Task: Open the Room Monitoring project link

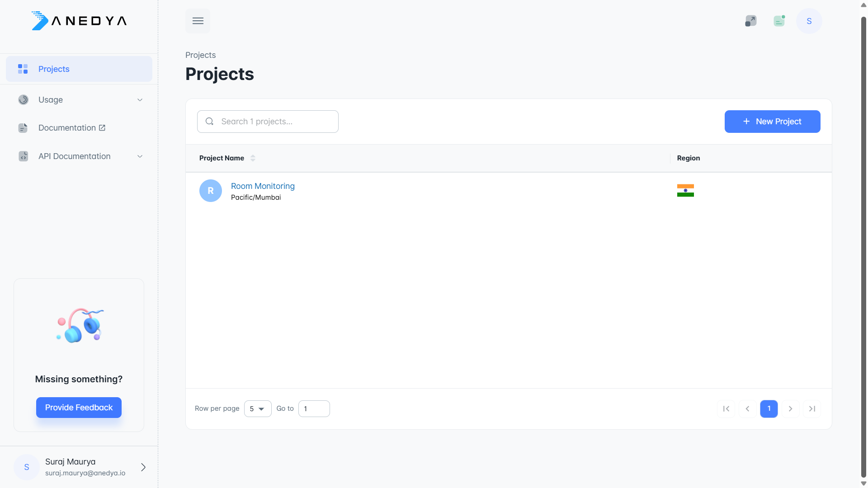Action: [x=263, y=186]
